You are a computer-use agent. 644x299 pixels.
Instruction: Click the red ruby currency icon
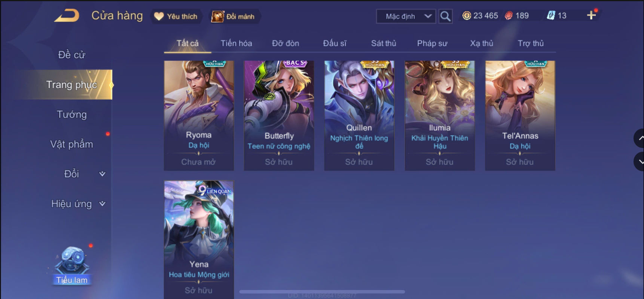click(x=509, y=16)
